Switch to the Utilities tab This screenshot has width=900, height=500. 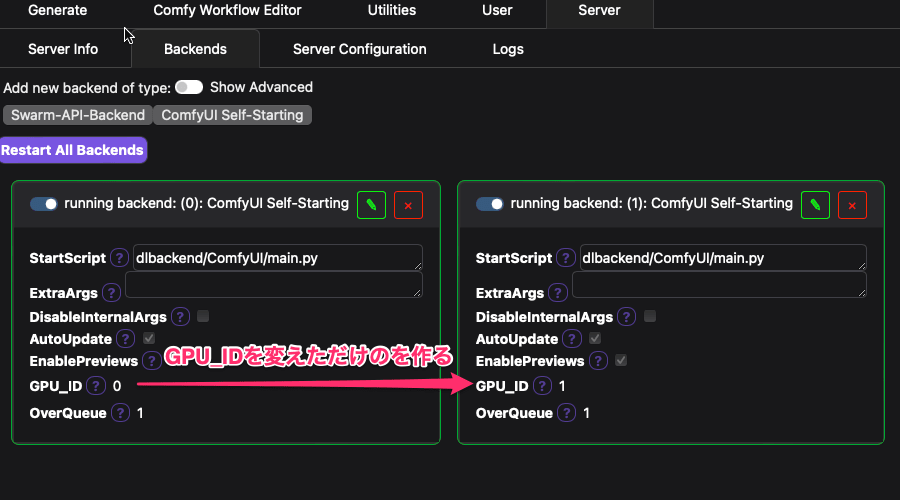coord(392,10)
